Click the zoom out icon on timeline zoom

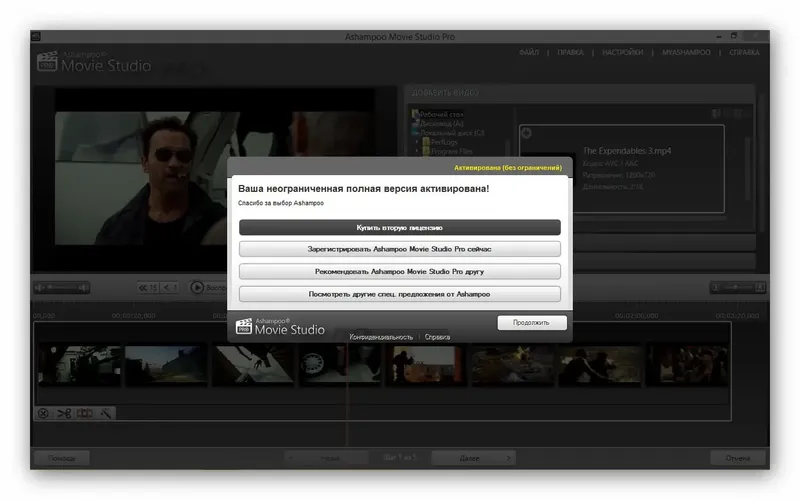click(x=716, y=288)
